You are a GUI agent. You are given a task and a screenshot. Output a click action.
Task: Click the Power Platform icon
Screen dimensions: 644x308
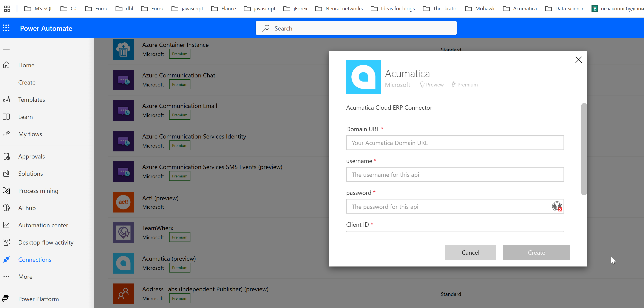point(6,299)
